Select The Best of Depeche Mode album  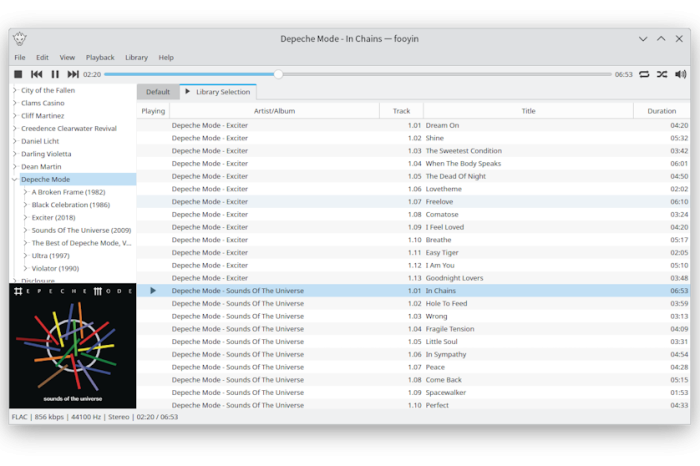click(x=81, y=243)
